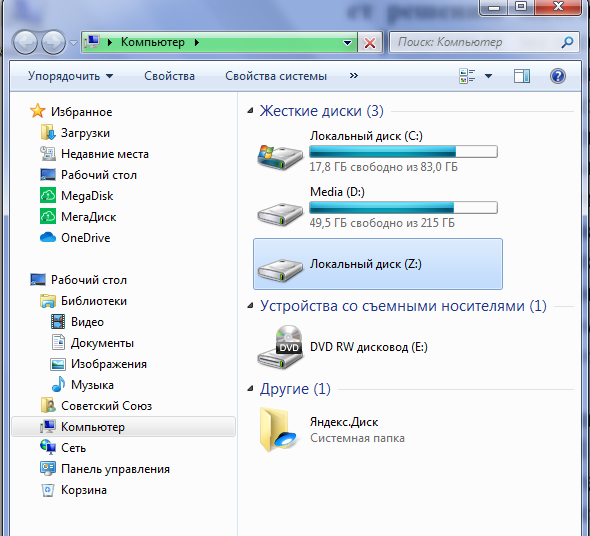The height and width of the screenshot is (536, 590).
Task: Toggle the preview pane icon
Action: [522, 76]
